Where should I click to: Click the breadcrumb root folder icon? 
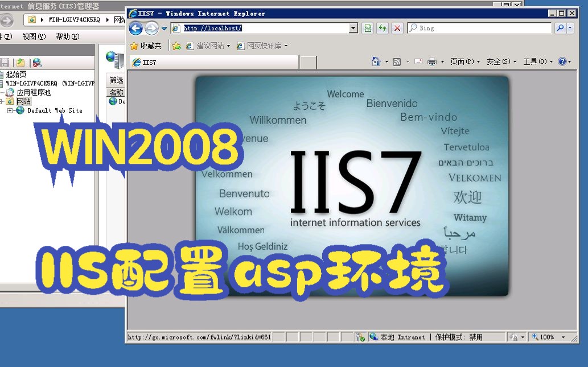pyautogui.click(x=32, y=19)
